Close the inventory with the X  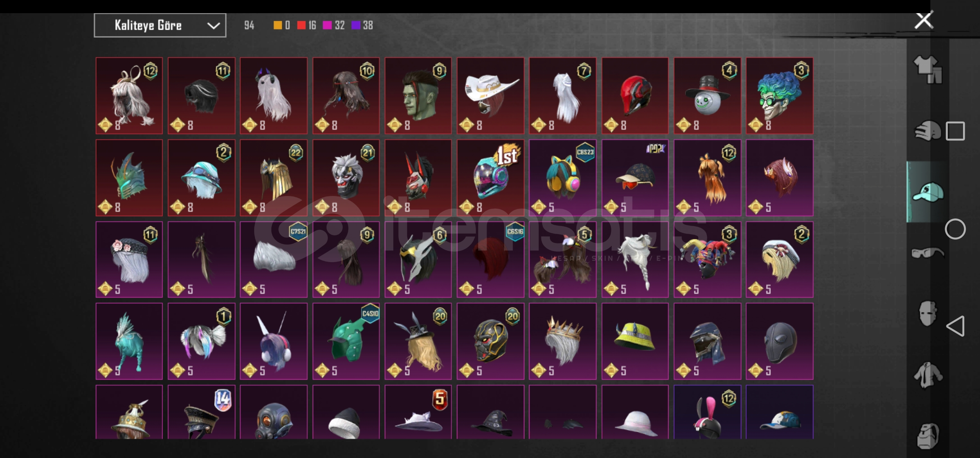click(924, 20)
